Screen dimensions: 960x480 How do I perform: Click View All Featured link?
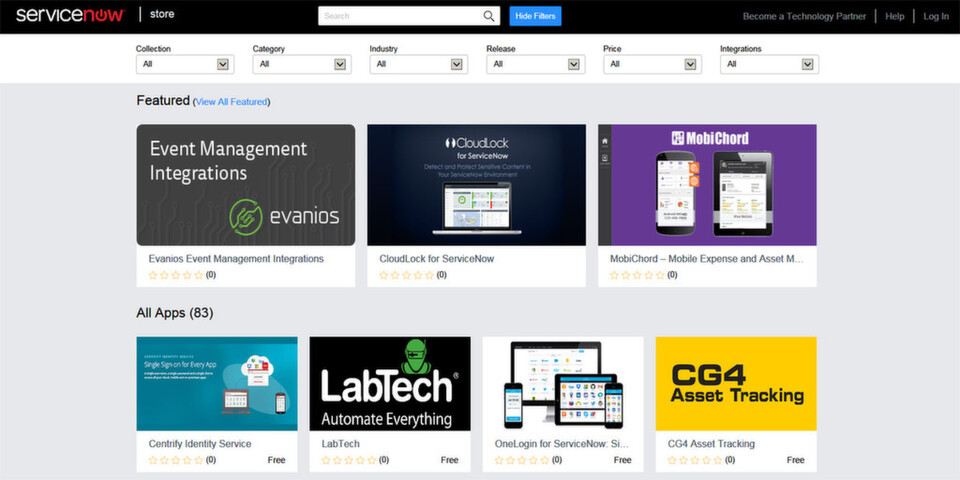click(x=231, y=102)
